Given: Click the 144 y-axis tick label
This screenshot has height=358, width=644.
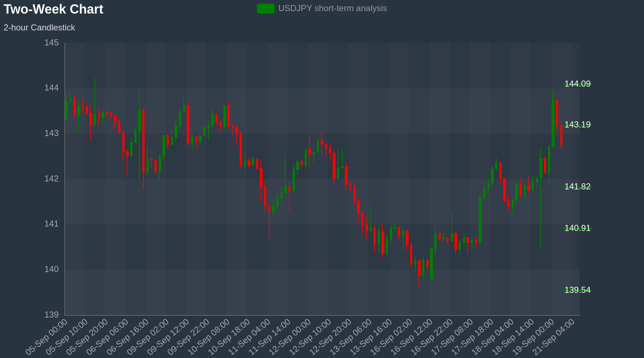Looking at the screenshot, I should click(52, 88).
